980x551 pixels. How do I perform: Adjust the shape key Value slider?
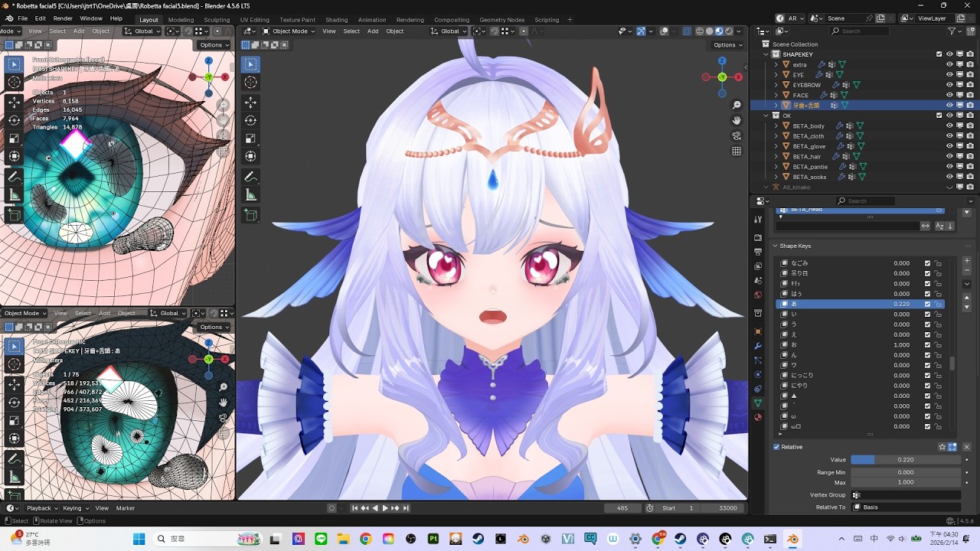906,460
